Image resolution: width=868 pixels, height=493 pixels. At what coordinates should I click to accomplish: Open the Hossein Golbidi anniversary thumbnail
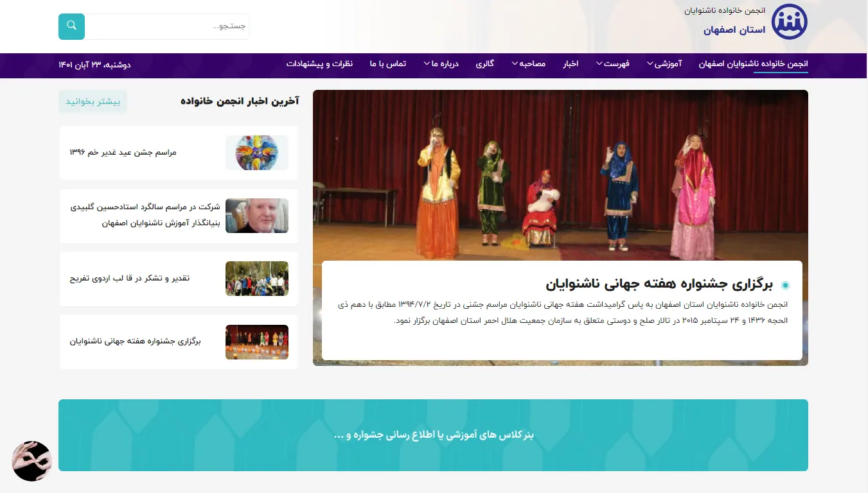click(256, 216)
